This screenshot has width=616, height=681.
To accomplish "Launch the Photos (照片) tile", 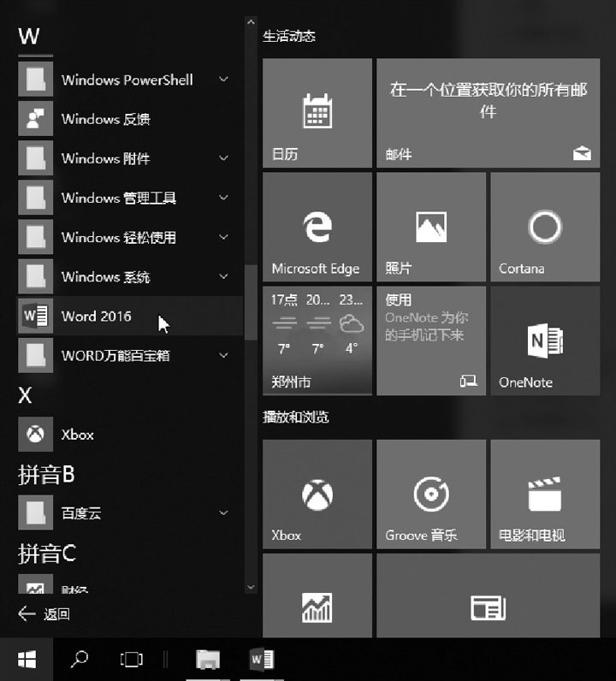I will click(430, 227).
